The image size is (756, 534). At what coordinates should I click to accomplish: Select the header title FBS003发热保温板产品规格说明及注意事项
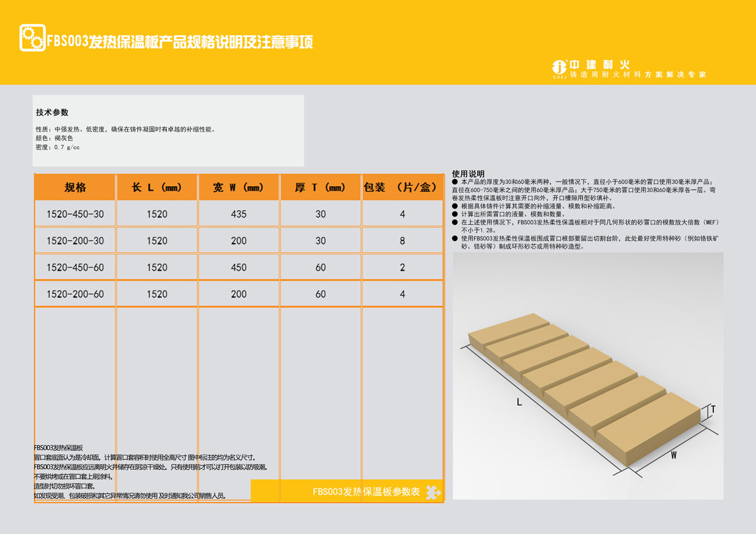[180, 42]
